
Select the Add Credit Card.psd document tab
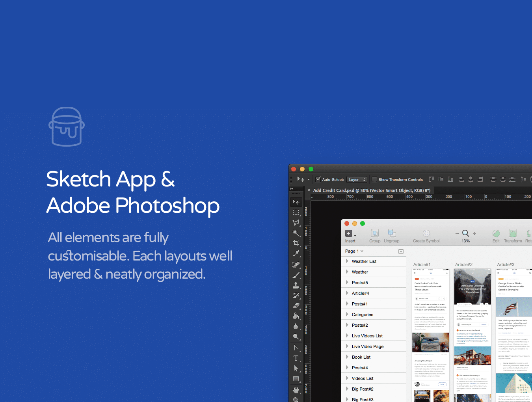[371, 190]
